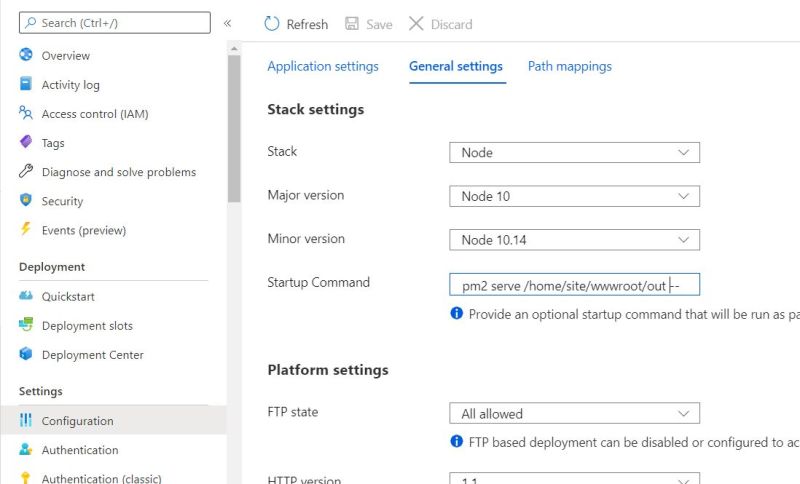Open the FTP state dropdown
Viewport: 800px width, 484px height.
click(574, 413)
